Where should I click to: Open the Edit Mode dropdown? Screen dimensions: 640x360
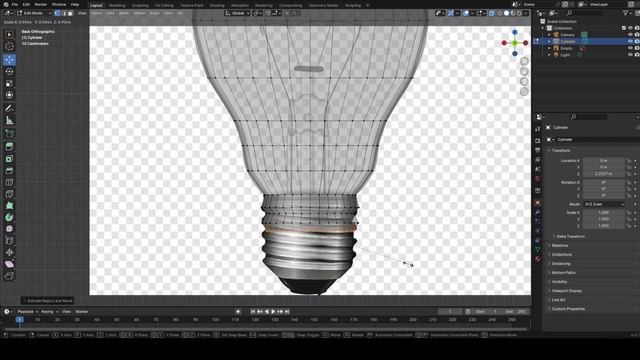33,13
